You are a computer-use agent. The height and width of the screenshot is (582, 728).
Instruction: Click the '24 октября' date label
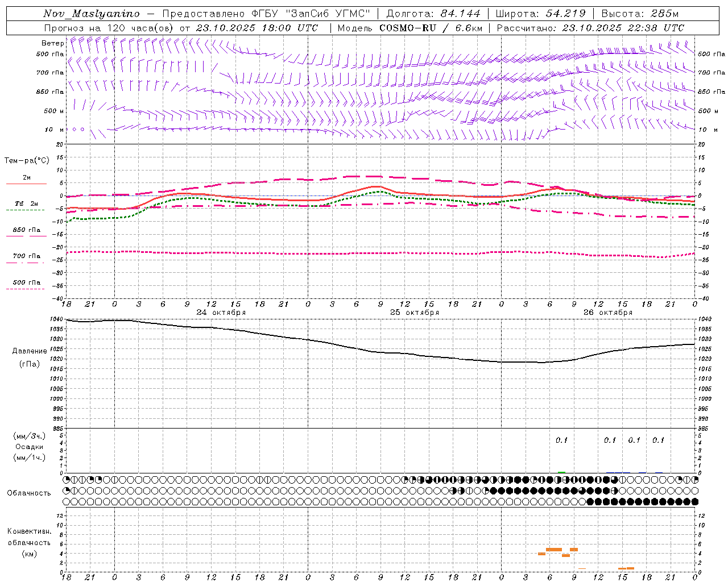[221, 313]
